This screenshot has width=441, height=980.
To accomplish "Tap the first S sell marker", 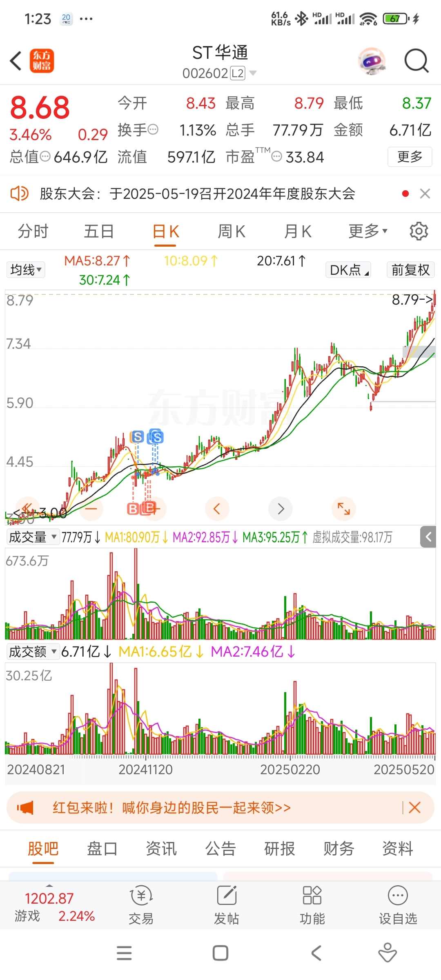I will [138, 437].
